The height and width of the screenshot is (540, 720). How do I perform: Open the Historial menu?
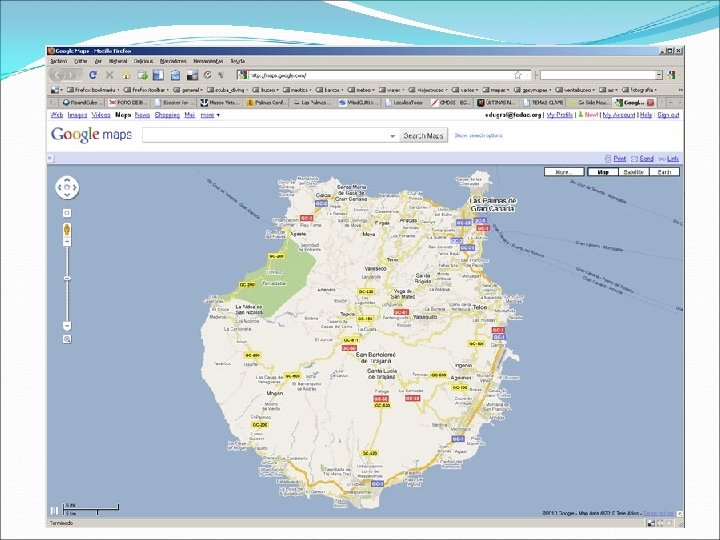click(118, 61)
